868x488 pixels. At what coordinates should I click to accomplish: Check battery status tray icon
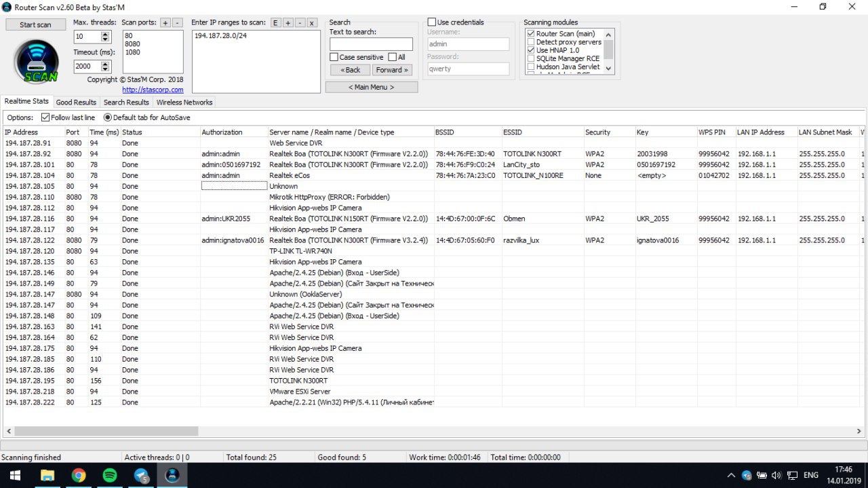(762, 475)
